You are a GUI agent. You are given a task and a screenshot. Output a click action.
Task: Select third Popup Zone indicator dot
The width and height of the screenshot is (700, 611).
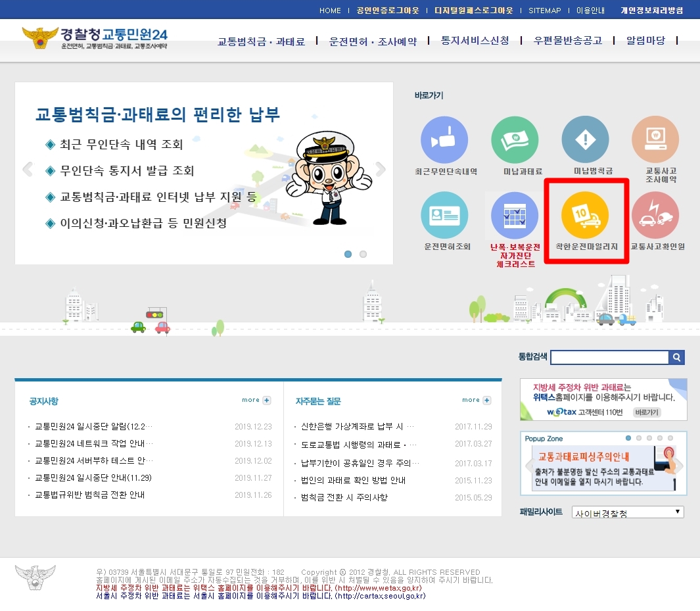[649, 438]
